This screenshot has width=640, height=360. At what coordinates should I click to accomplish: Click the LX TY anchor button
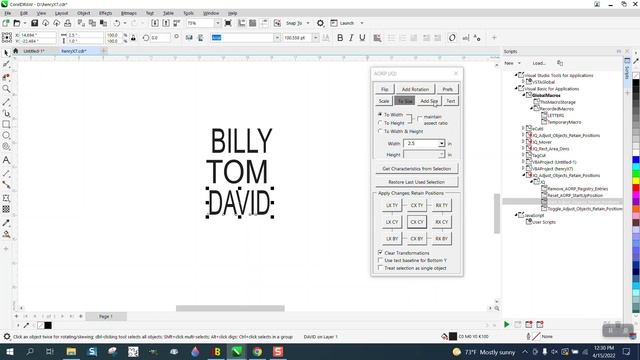click(392, 205)
